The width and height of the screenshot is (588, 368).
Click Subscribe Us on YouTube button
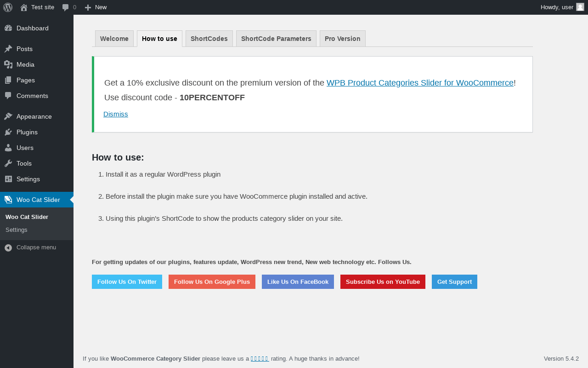coord(383,282)
